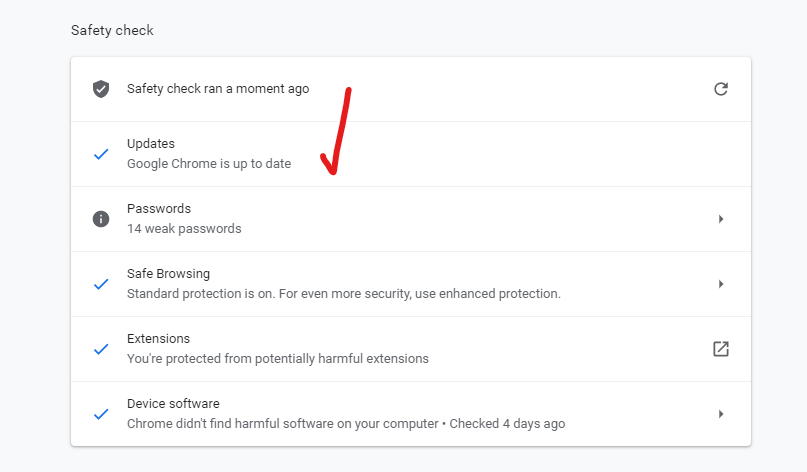Image resolution: width=807 pixels, height=472 pixels.
Task: Click the Extensions row title
Action: coord(159,339)
